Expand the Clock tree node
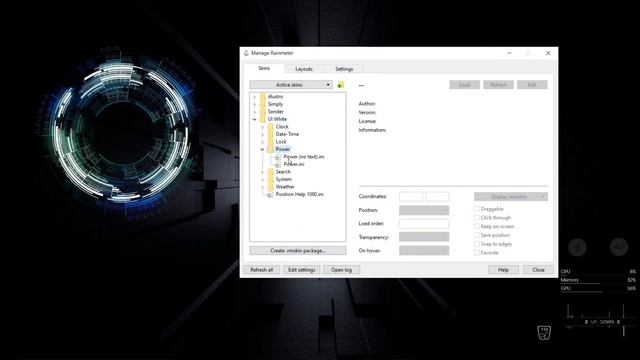Screen dimensions: 640x360 (262, 127)
